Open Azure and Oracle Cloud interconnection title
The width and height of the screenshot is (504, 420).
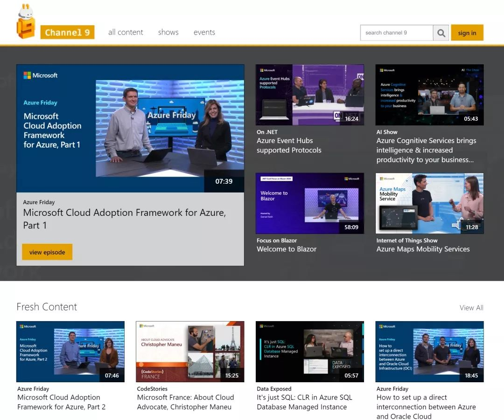click(426, 406)
